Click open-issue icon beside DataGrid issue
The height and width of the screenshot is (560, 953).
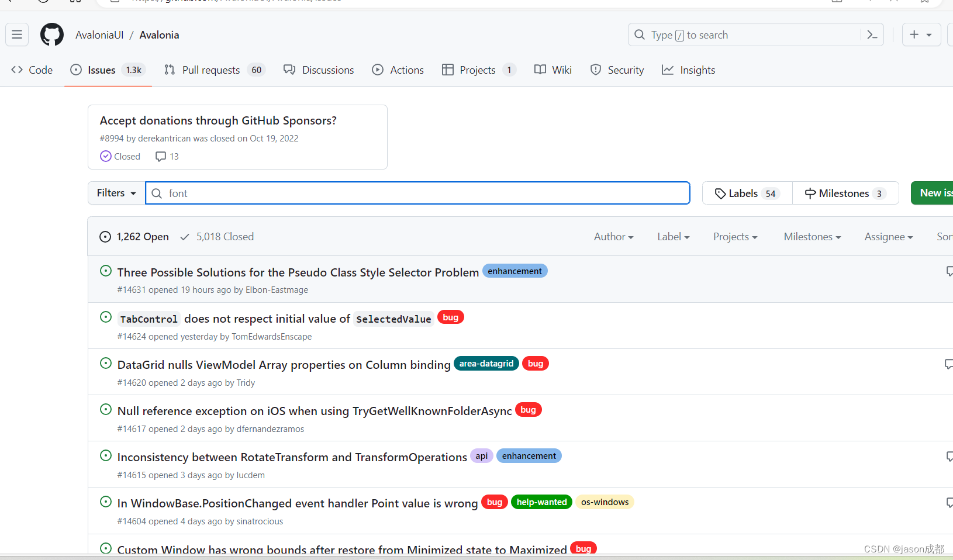point(106,363)
